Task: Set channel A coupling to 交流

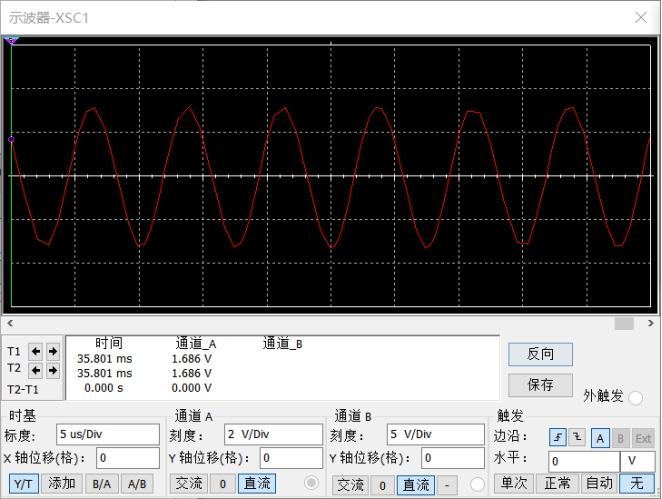Action: (189, 484)
